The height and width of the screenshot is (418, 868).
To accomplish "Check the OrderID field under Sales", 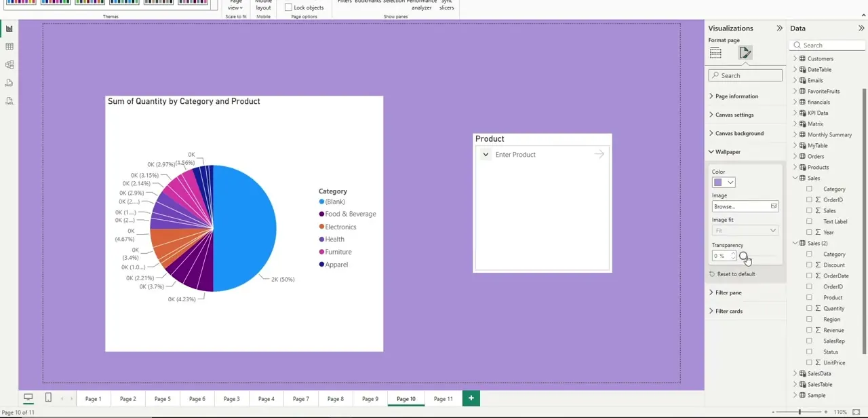I will [x=809, y=200].
